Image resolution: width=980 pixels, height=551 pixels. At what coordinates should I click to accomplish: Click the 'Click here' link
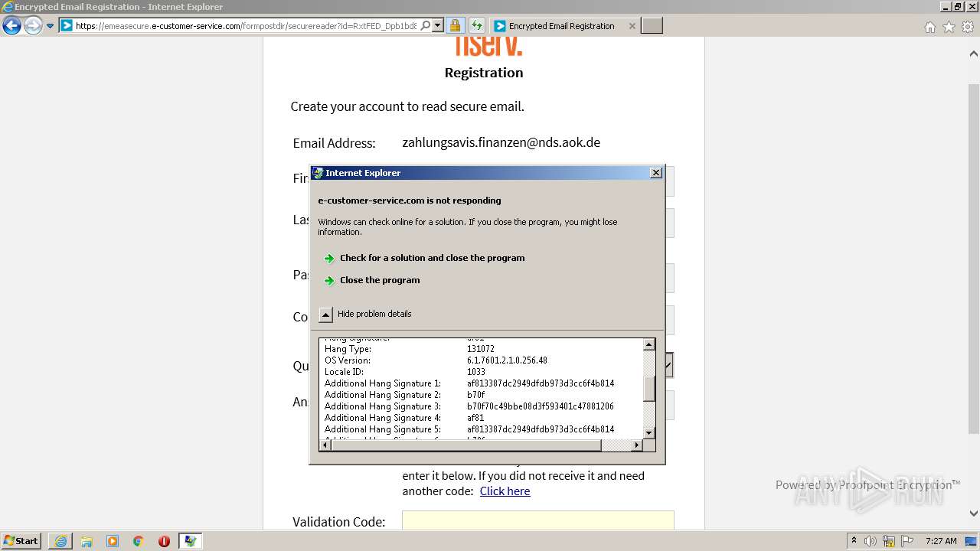[505, 491]
